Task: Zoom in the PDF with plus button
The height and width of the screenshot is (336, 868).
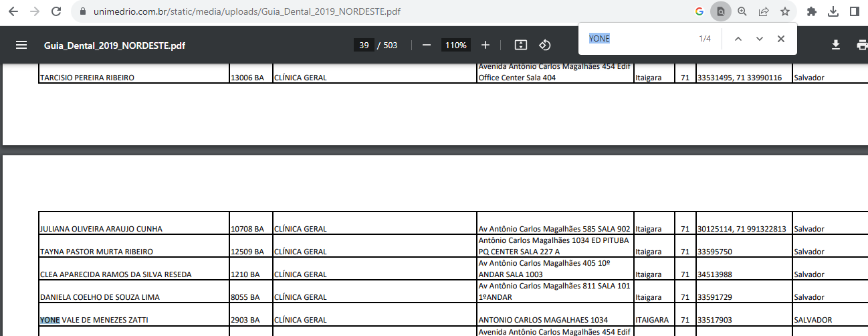Action: [485, 45]
